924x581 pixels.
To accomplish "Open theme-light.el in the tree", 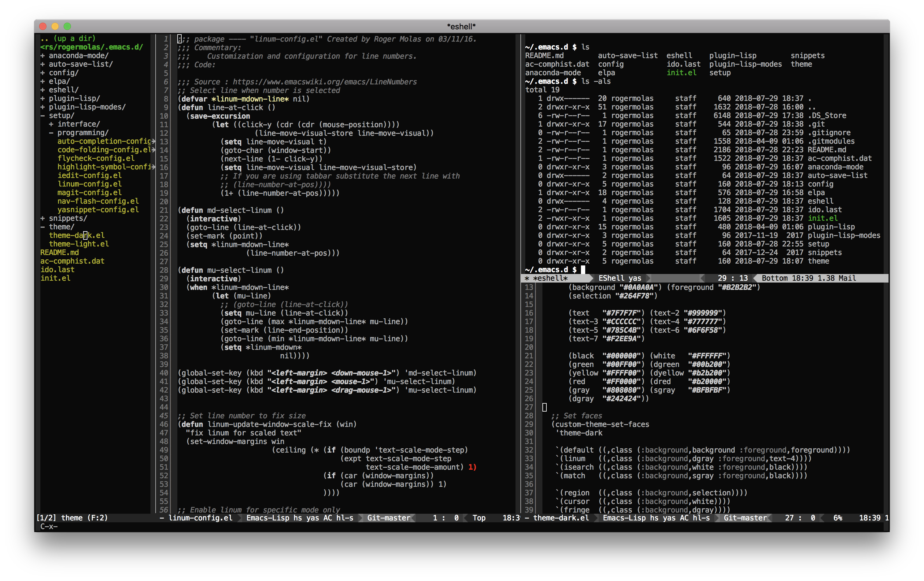I will [79, 244].
